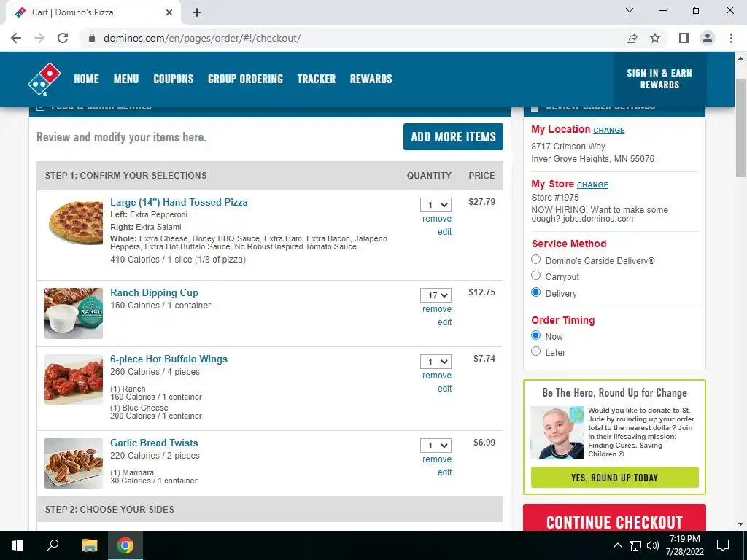Screen dimensions: 747x560
Task: Click the network tray icon
Action: (635, 545)
